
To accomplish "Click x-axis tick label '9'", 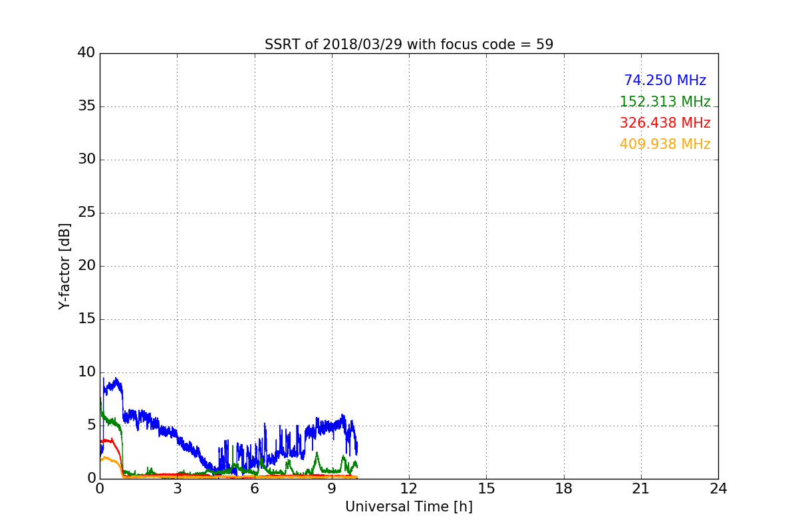I will tap(332, 489).
